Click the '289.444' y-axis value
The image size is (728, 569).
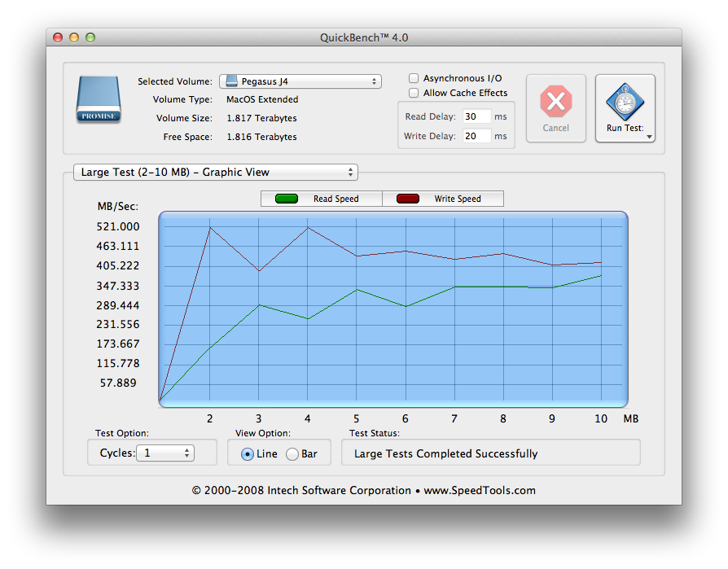[118, 305]
